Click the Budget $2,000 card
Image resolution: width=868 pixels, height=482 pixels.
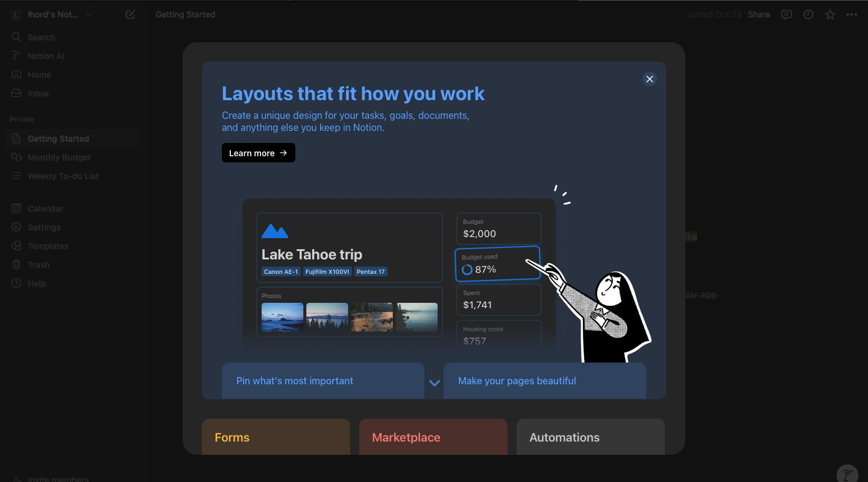[x=498, y=228]
